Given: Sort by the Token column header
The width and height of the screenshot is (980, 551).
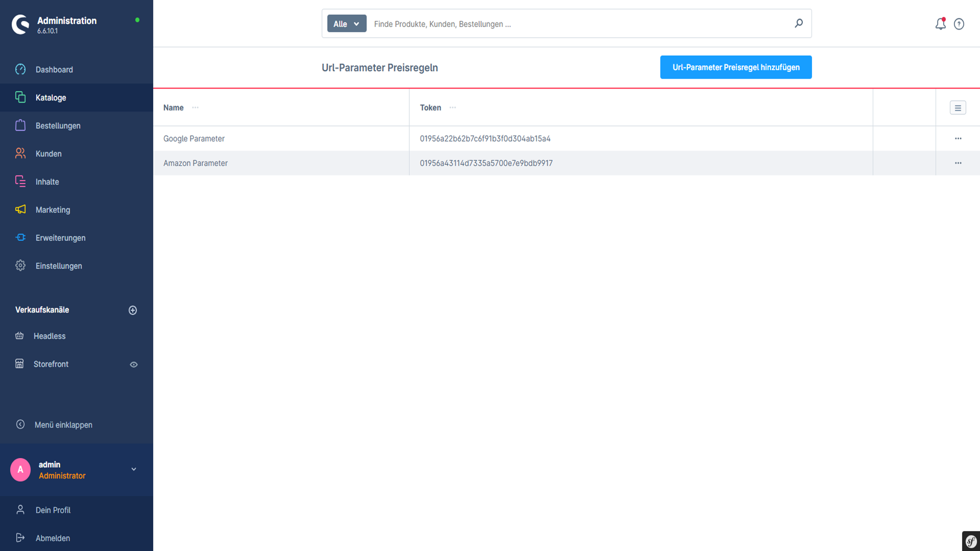Looking at the screenshot, I should 430,108.
